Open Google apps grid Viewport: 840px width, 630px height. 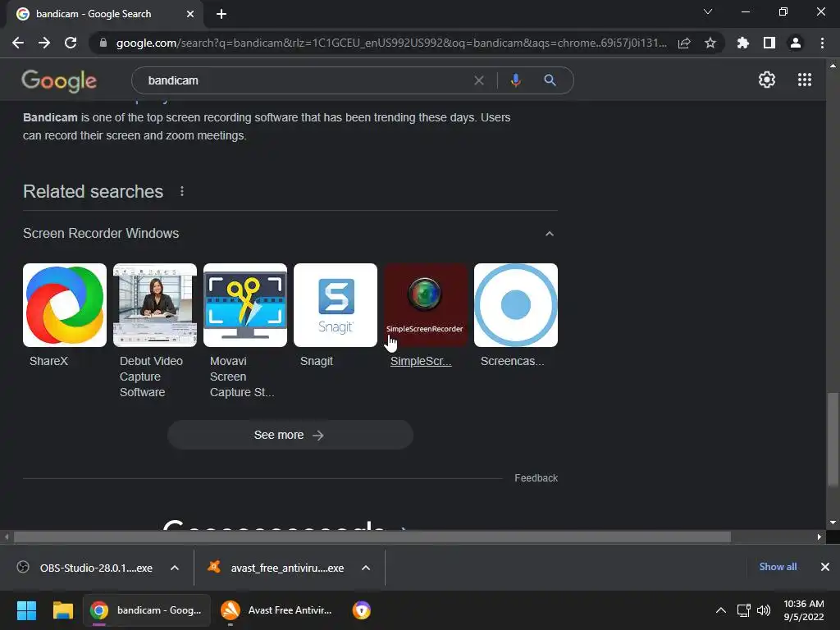tap(805, 80)
